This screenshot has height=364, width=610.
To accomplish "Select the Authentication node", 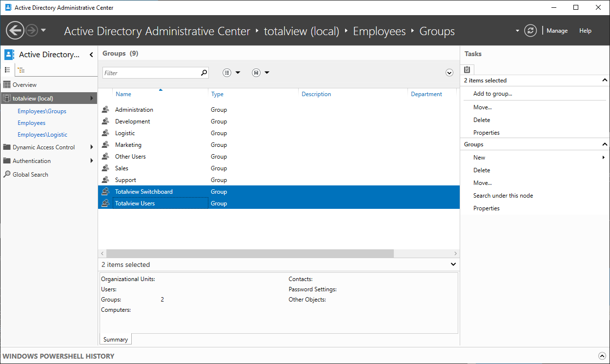I will (32, 161).
